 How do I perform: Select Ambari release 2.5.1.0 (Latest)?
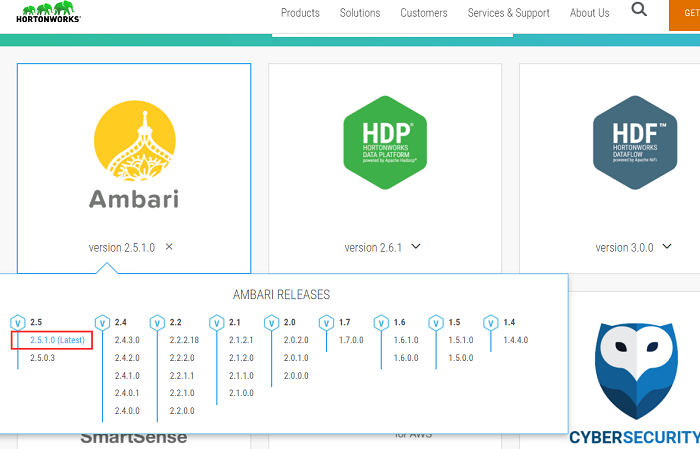coord(57,340)
